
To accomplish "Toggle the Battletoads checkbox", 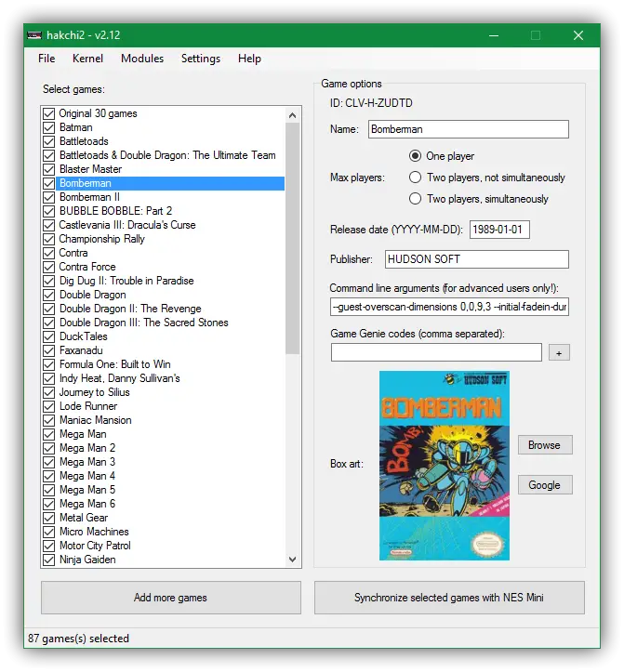I will (49, 141).
